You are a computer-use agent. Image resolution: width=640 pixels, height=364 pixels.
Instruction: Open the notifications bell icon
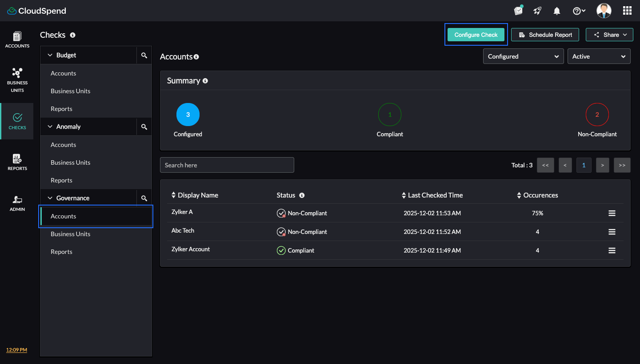pos(556,11)
